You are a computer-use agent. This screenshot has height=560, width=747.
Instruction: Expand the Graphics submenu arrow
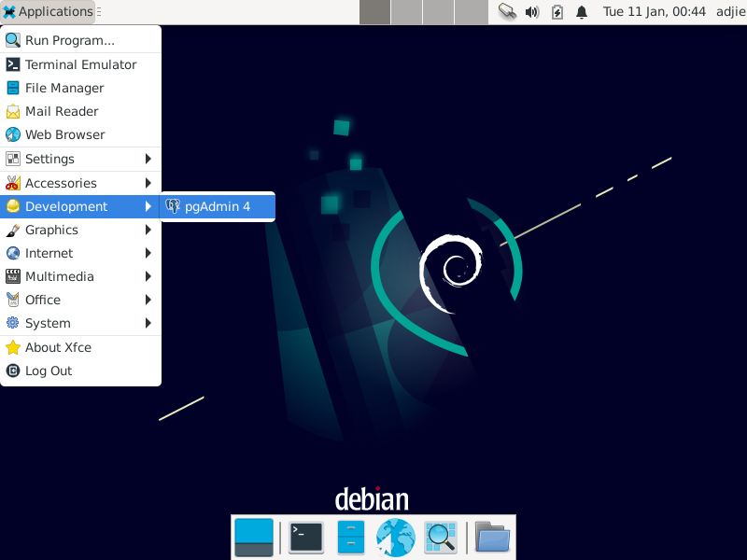pos(148,230)
